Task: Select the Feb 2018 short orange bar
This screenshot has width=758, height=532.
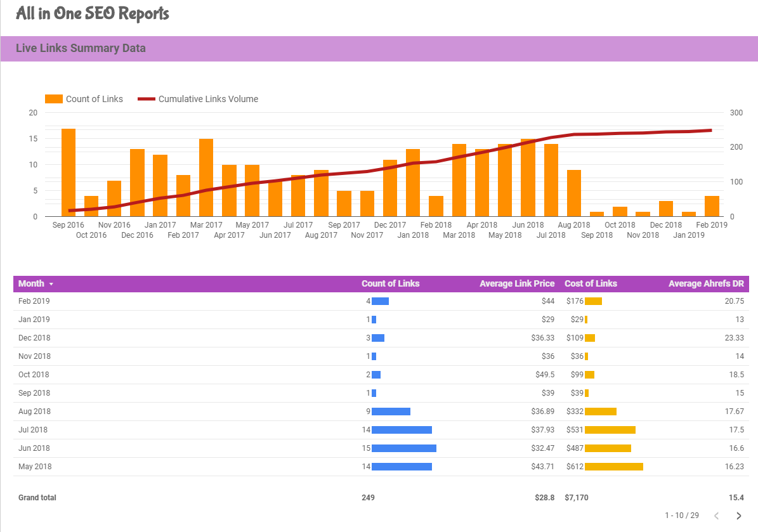Action: [x=436, y=206]
